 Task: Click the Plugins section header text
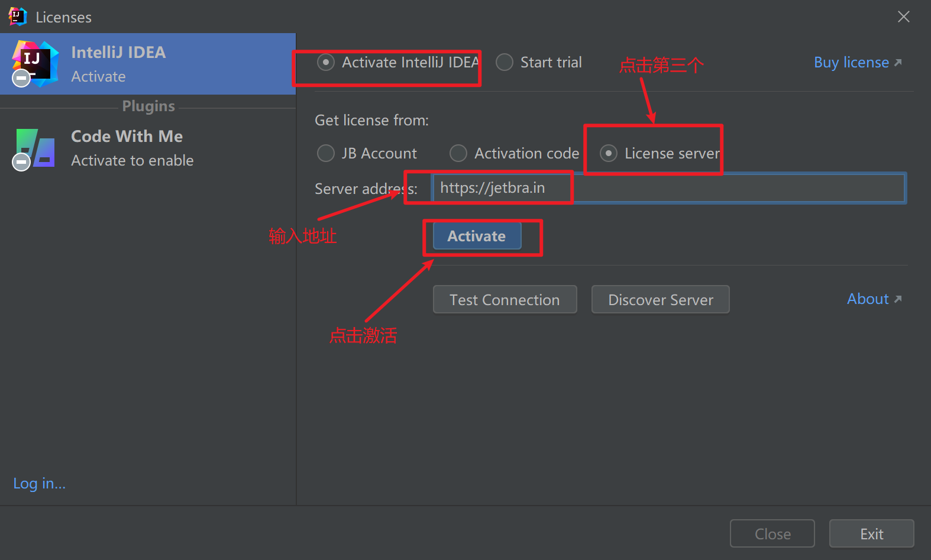coord(148,106)
